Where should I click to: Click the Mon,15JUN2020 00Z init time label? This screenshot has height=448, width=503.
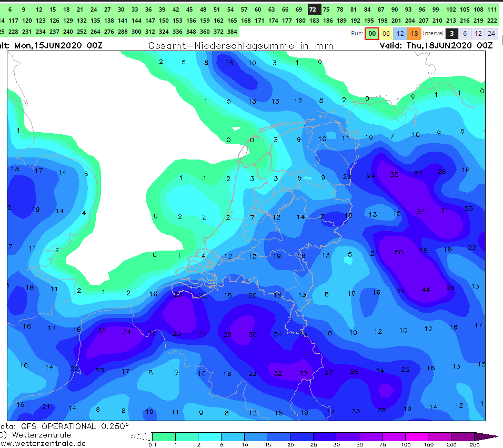click(58, 45)
